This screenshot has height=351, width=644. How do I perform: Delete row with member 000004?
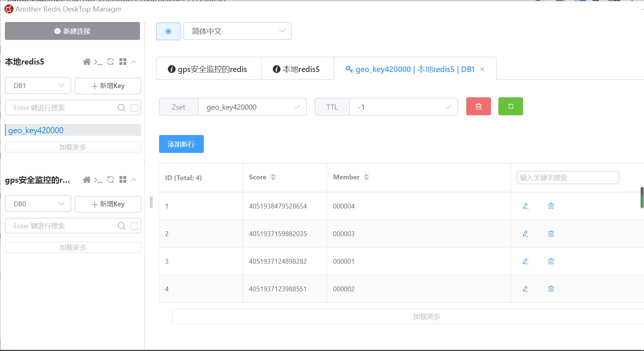pos(551,206)
